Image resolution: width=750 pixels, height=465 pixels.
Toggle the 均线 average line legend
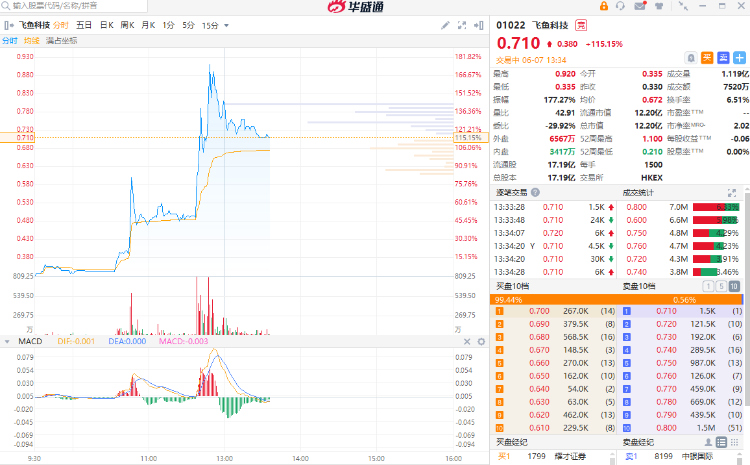pos(32,41)
